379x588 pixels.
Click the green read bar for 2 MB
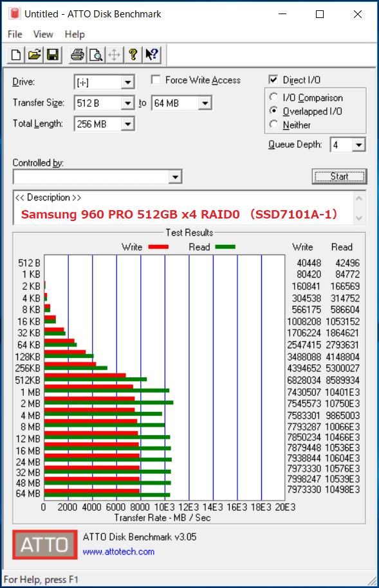(x=109, y=402)
